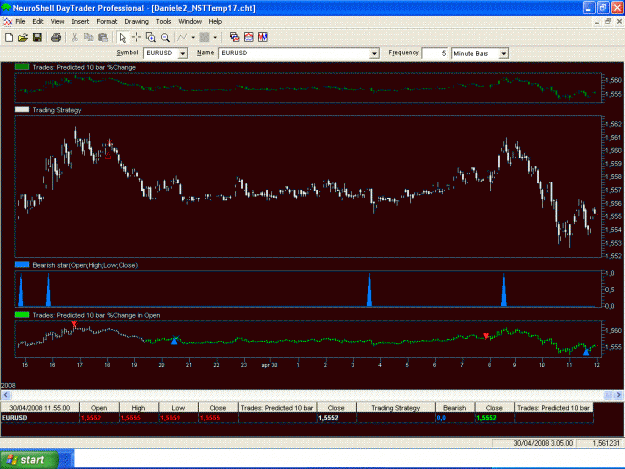
Task: Expand the Symbol EURUSD dropdown
Action: click(x=183, y=53)
